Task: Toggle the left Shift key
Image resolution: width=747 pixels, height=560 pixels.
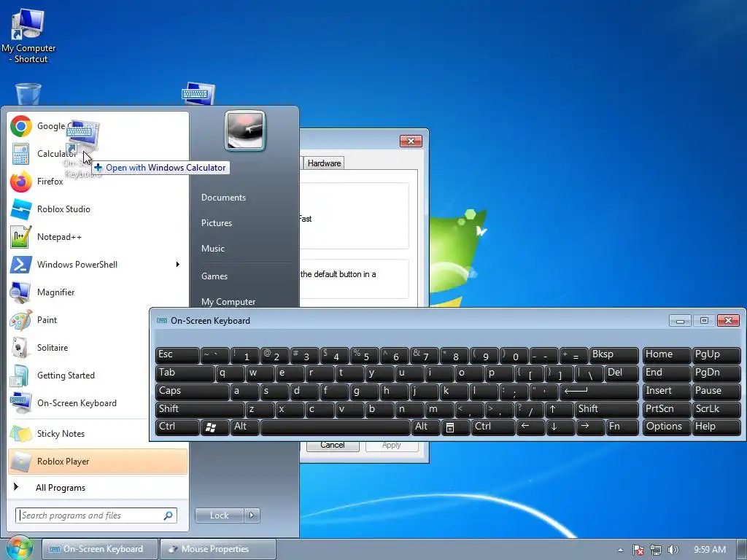Action: (x=200, y=409)
